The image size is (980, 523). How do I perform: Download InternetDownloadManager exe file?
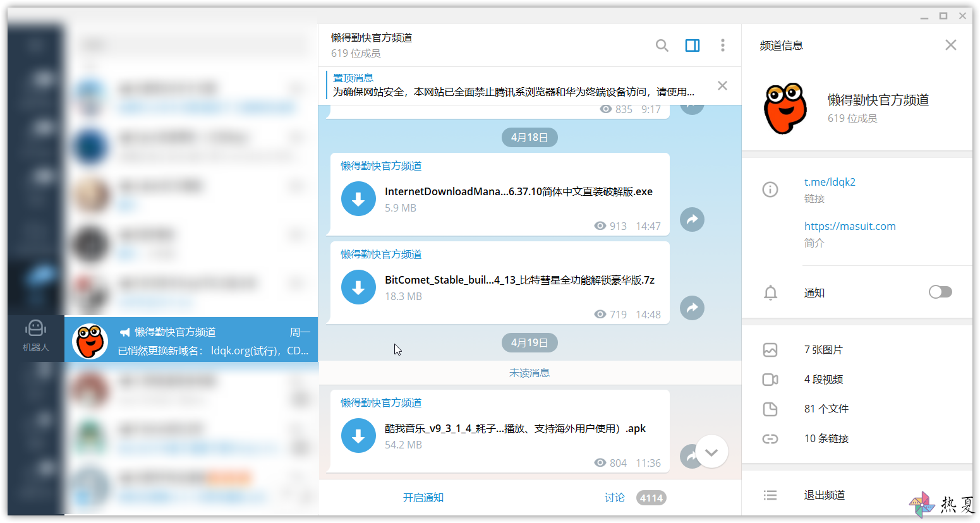pos(358,199)
